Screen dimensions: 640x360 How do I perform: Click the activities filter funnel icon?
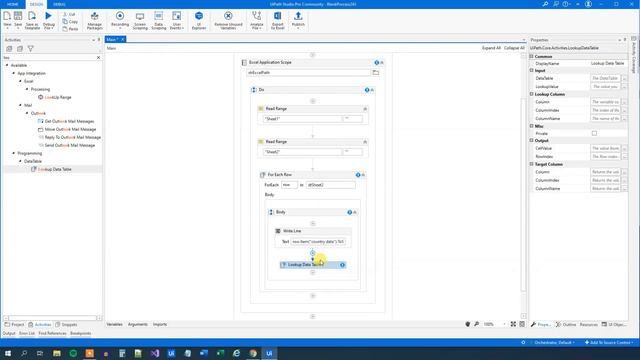(31, 49)
